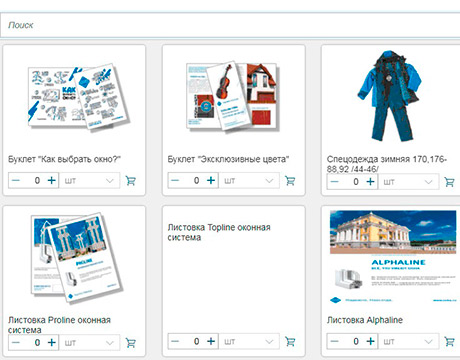The width and height of the screenshot is (460, 360).
Task: Click quantity value of Буклет "Как выбрать окно?"
Action: tap(37, 180)
